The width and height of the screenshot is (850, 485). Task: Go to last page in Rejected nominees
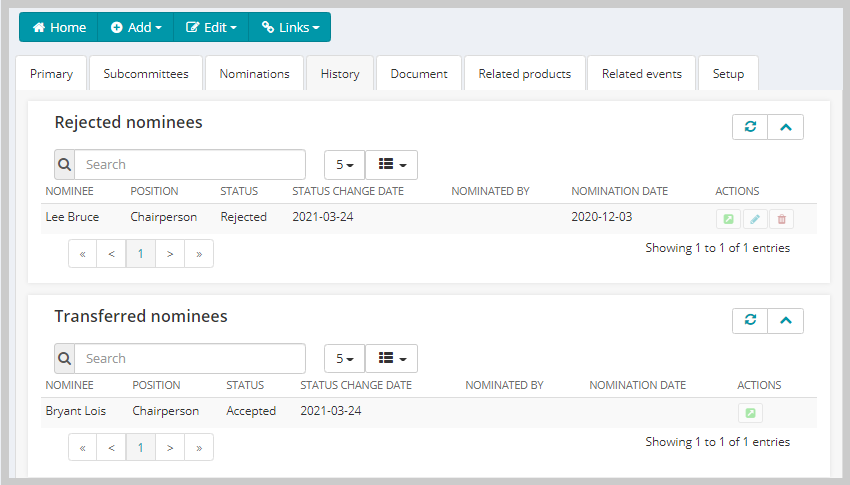point(199,254)
